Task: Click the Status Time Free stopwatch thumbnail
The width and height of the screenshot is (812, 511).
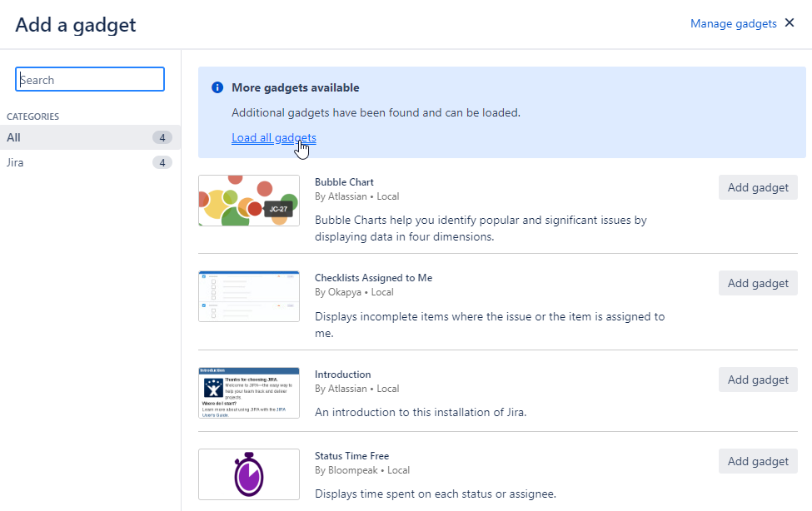Action: coord(249,474)
